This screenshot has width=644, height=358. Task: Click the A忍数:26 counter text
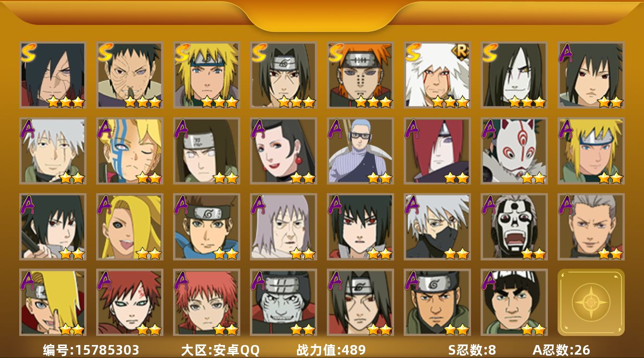tap(561, 350)
